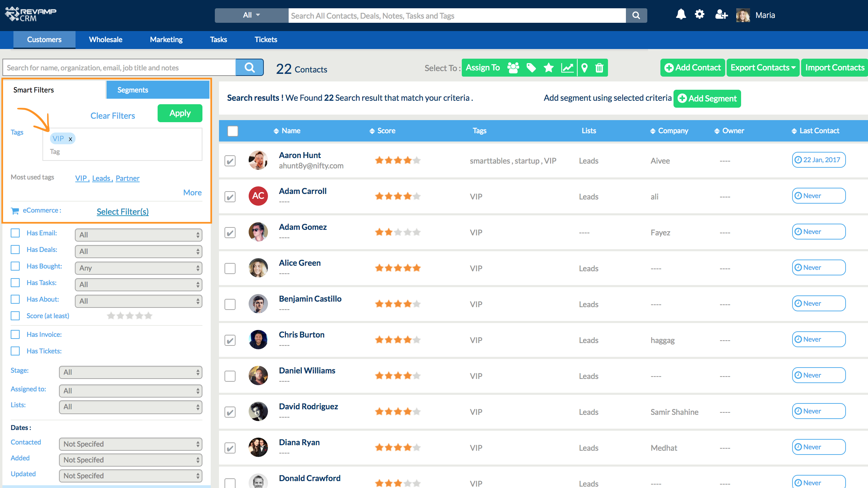Enable the Has Email filter checkbox
Image resolution: width=868 pixels, height=488 pixels.
pos(15,233)
